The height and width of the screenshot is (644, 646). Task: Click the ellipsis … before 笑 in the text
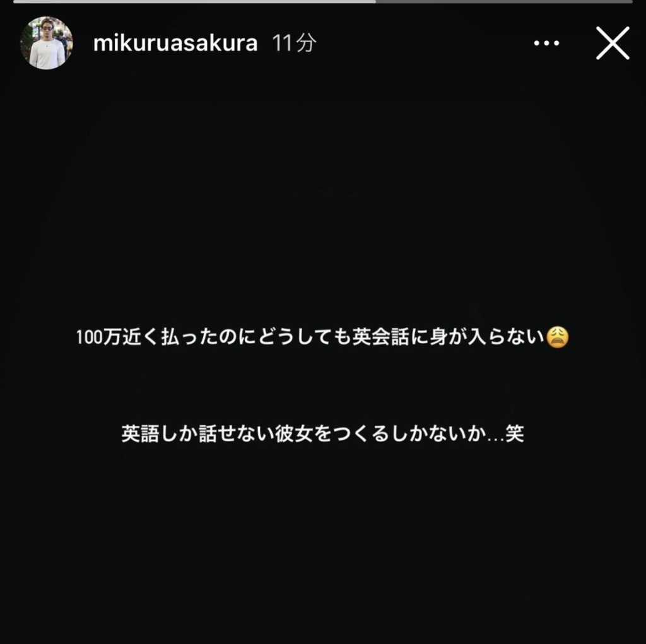(496, 439)
